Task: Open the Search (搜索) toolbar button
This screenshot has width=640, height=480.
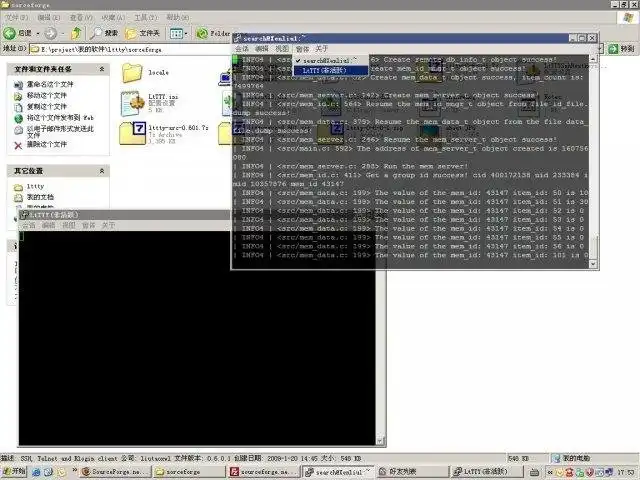Action: point(104,33)
